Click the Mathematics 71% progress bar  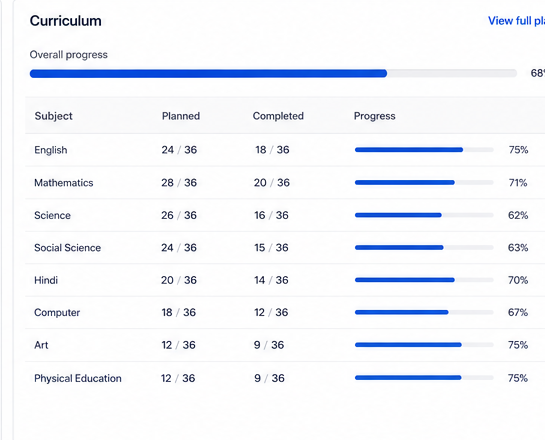(424, 182)
